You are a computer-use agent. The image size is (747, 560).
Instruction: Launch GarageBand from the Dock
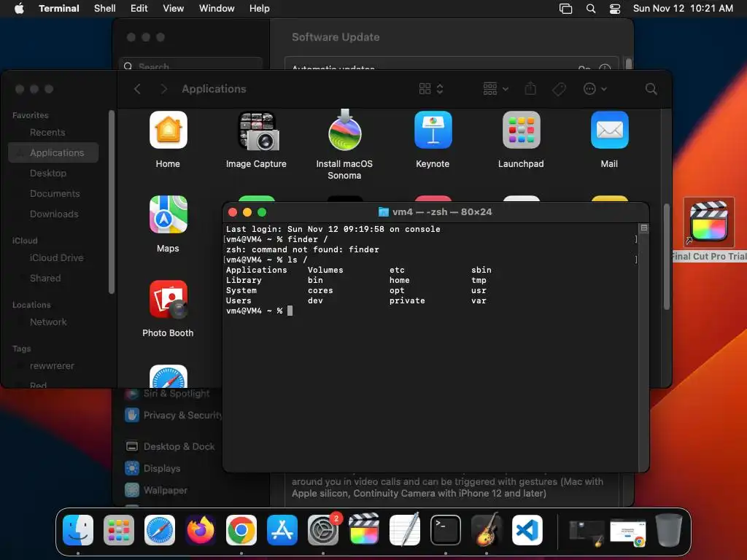point(486,529)
